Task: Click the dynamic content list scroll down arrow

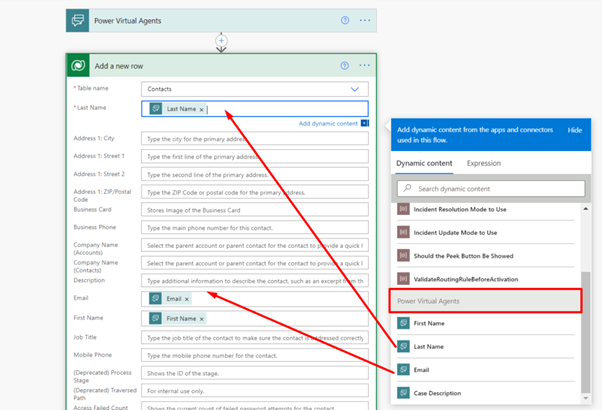Action: 585,398
